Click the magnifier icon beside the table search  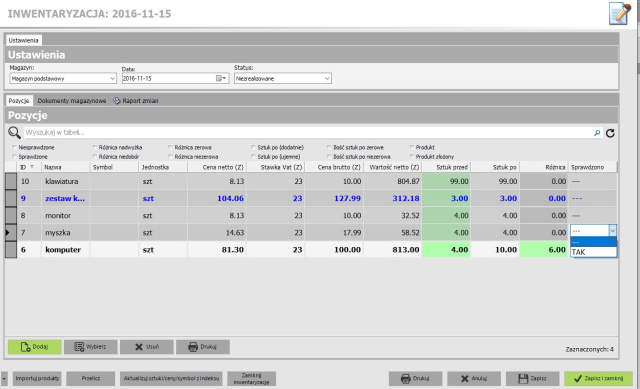14,132
